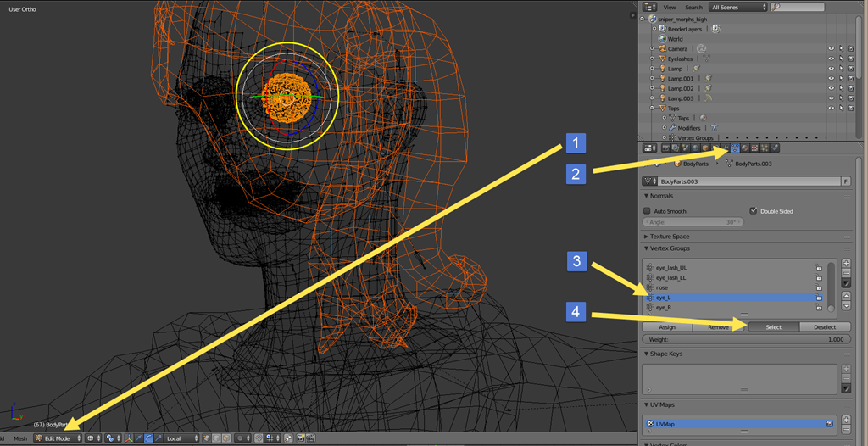Toggle the 3D manipulator widget icon

point(129,438)
